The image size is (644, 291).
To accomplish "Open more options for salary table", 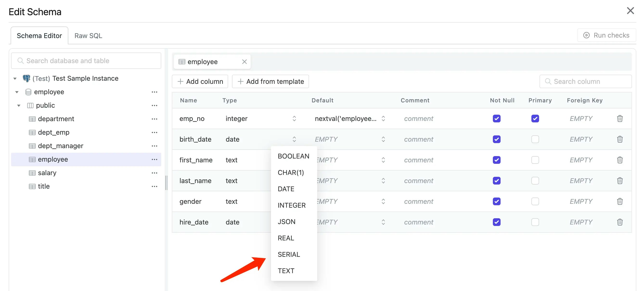I will (x=155, y=173).
